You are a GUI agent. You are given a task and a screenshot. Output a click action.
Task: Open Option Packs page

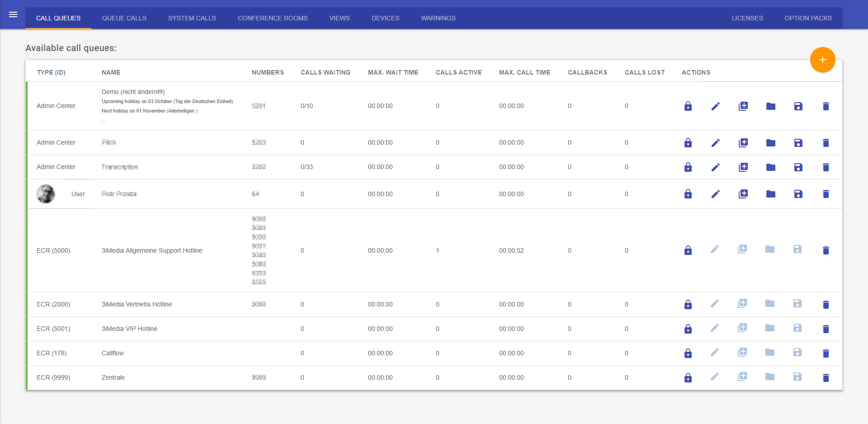tap(808, 18)
